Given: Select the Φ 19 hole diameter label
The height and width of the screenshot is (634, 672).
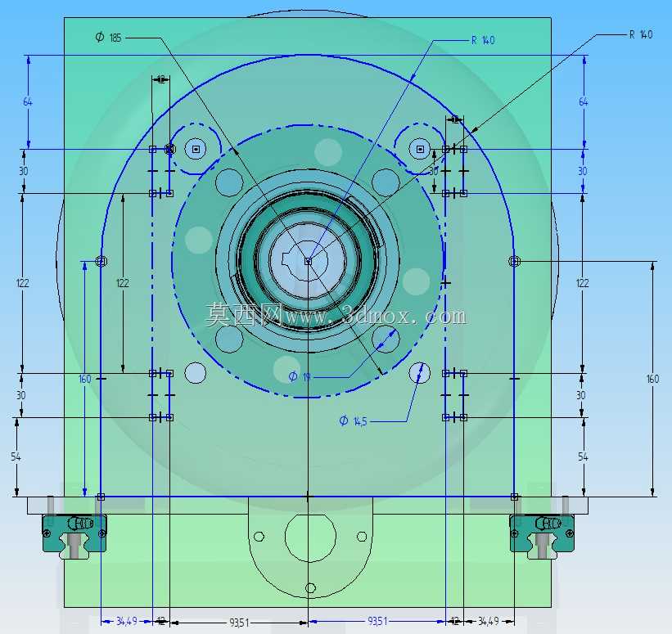Looking at the screenshot, I should pyautogui.click(x=300, y=377).
